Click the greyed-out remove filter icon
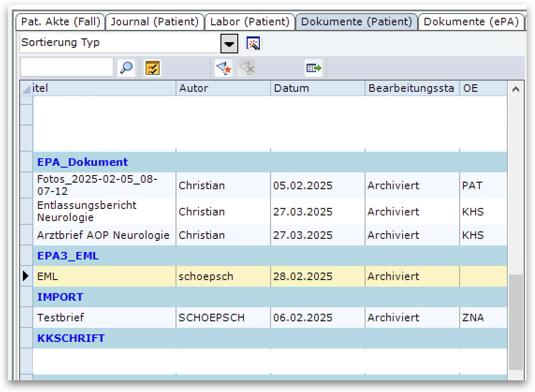This screenshot has height=392, width=535. click(246, 68)
